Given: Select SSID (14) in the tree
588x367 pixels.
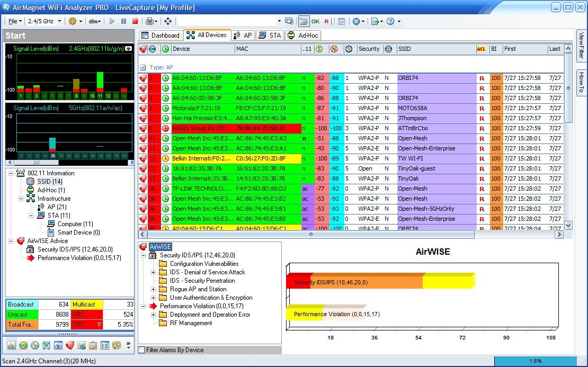Looking at the screenshot, I should [x=50, y=182].
